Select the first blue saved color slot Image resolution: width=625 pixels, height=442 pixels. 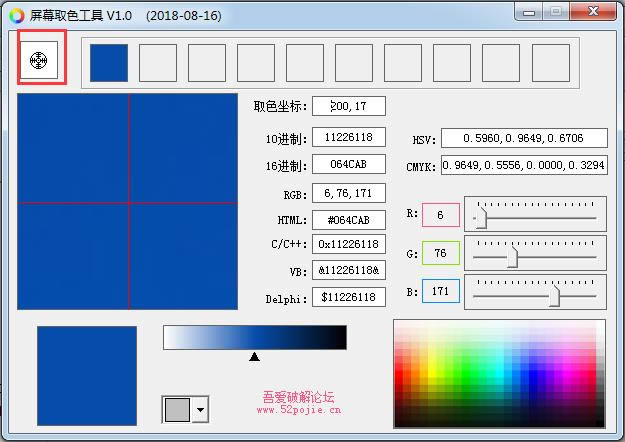pyautogui.click(x=109, y=63)
